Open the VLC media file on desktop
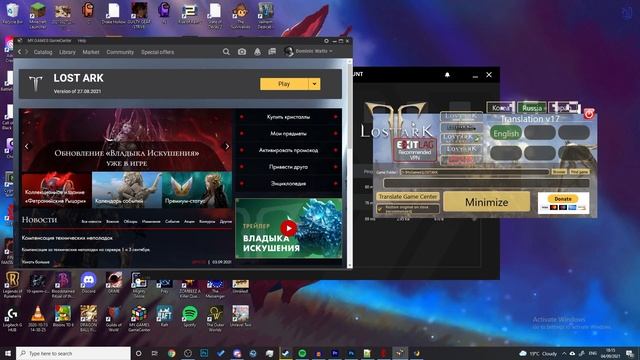This screenshot has height=360, width=640. coord(38,318)
